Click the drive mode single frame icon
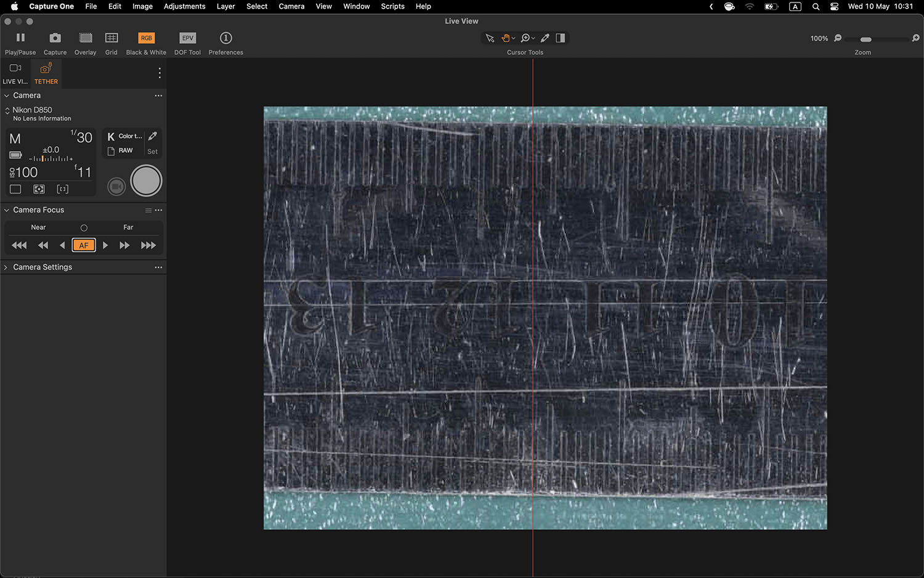Image resolution: width=924 pixels, height=578 pixels. point(15,189)
